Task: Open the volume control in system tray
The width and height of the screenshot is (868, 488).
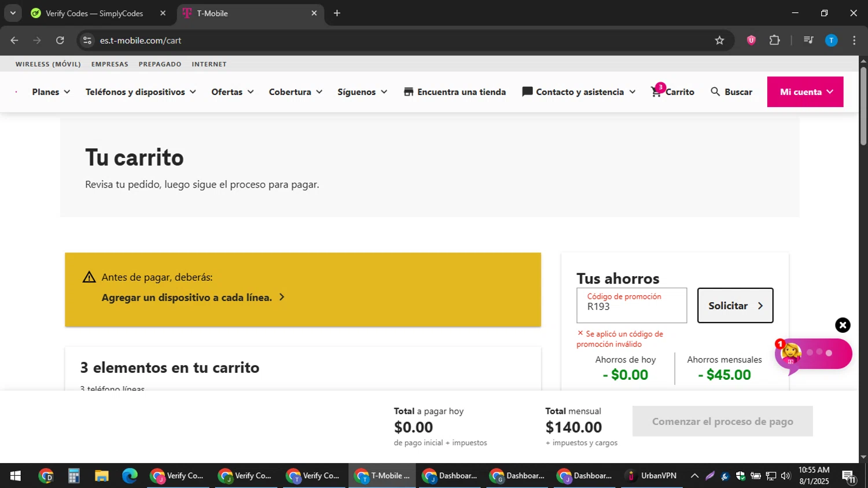Action: click(785, 476)
